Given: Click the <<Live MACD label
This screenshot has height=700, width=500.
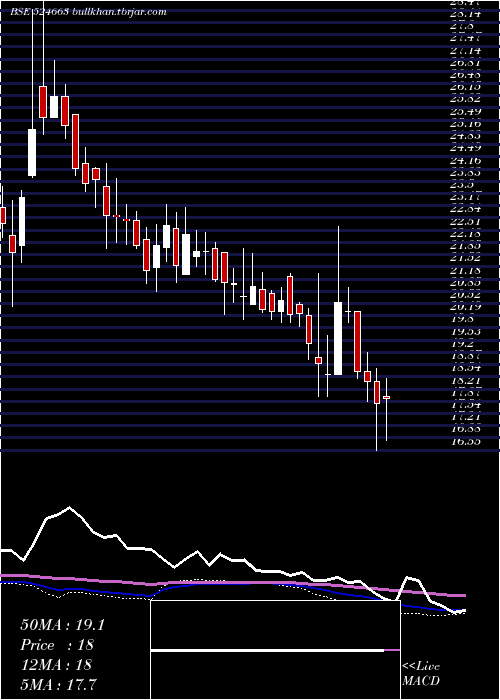Looking at the screenshot, I should [x=421, y=674].
